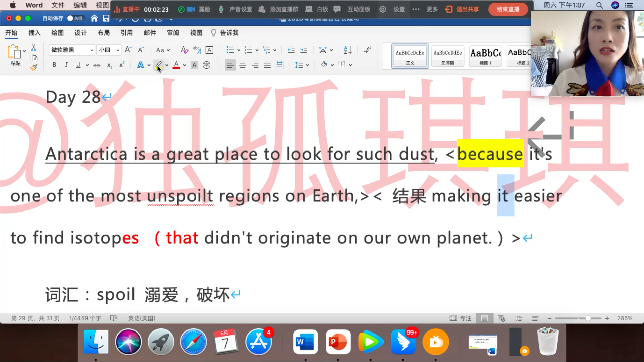Toggle 专注 focus mode button
Screen dimensions: 644x362
tap(461, 318)
